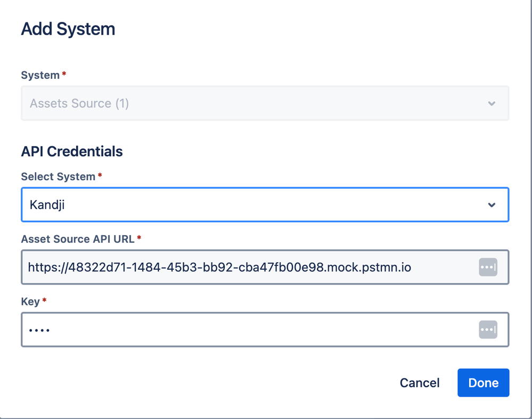Click the Assets Source (1) placeholder text
This screenshot has height=419, width=532.
[79, 103]
